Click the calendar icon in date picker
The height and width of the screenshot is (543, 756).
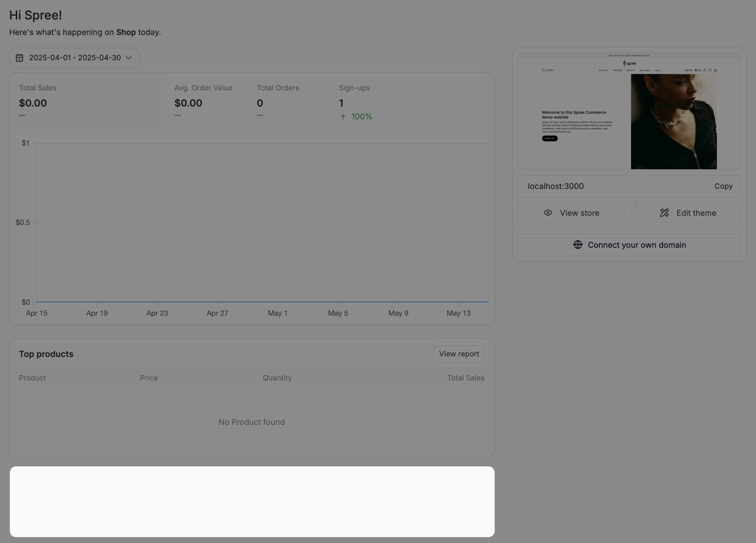pos(19,58)
